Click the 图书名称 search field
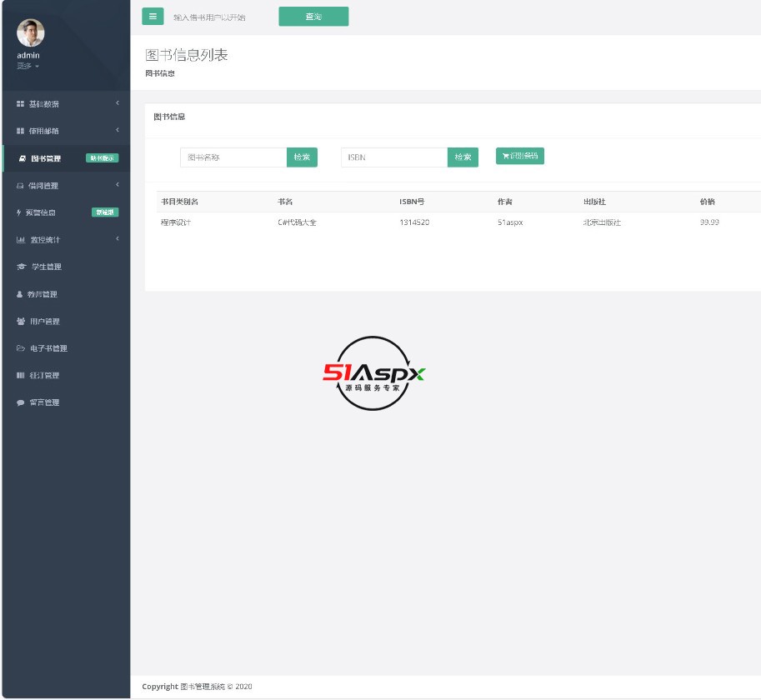The height and width of the screenshot is (700, 761). (x=233, y=157)
